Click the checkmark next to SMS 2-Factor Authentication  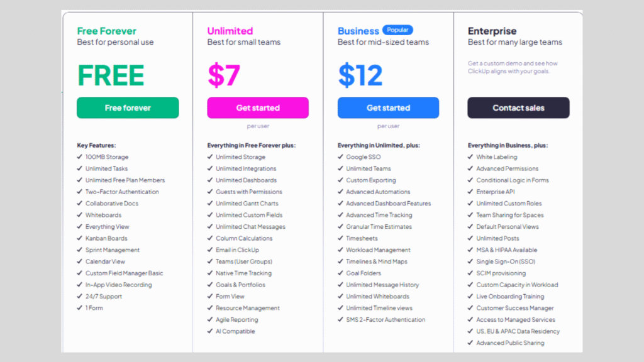coord(340,319)
